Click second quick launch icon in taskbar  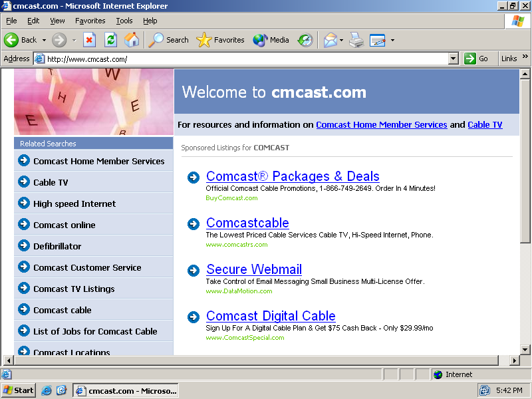tap(61, 390)
